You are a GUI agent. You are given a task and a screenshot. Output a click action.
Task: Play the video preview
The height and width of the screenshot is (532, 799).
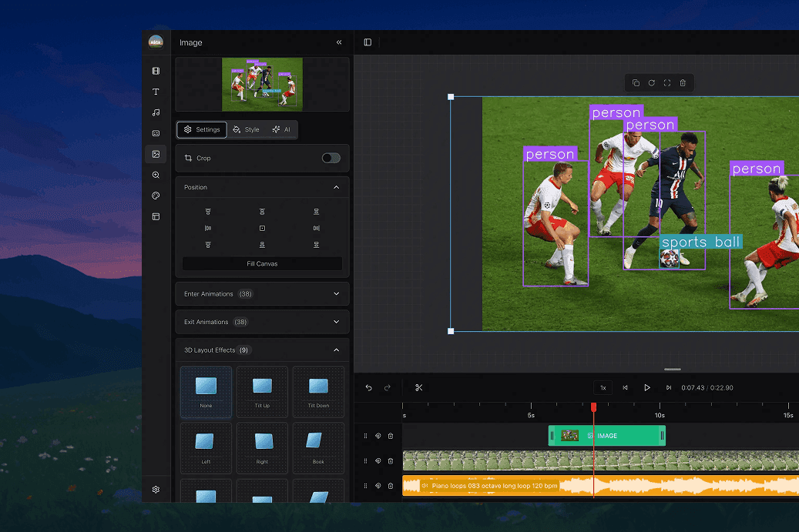click(x=647, y=388)
